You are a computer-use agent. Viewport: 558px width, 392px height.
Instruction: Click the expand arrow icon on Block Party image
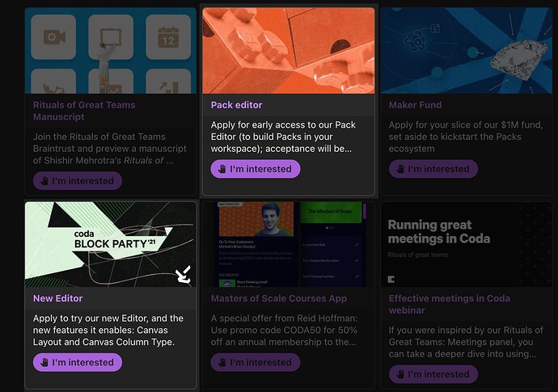coord(184,275)
